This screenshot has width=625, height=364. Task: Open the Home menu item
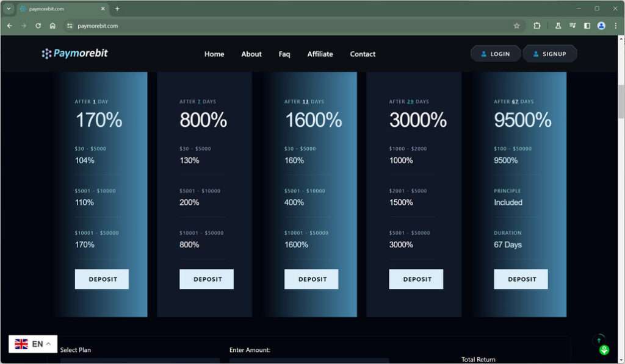214,54
